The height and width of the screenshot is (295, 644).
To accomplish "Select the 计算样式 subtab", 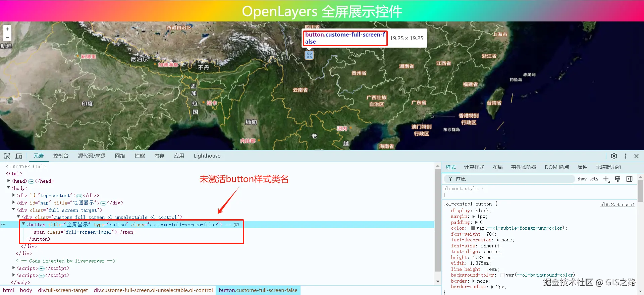I will 474,167.
